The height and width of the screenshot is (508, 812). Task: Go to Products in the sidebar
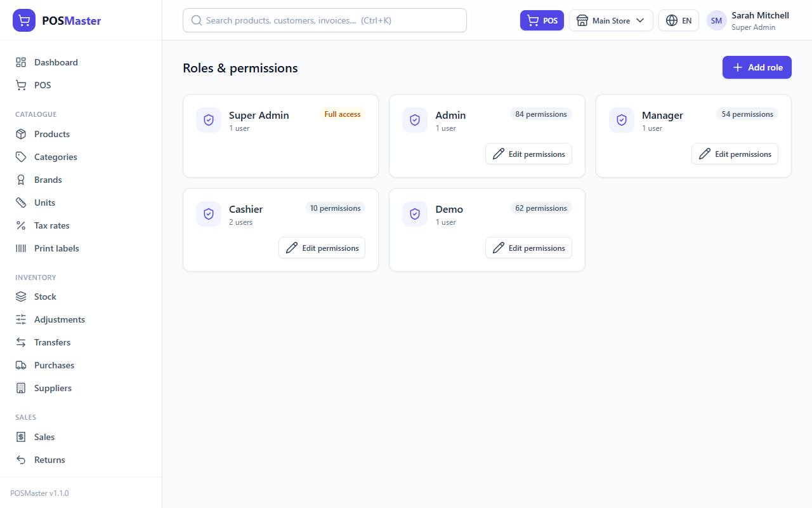(x=81, y=134)
